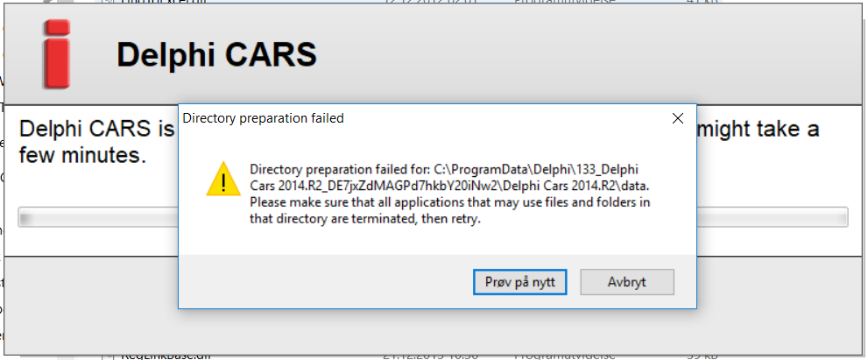868x360 pixels.
Task: Click the progress bar right of dialog
Action: [773, 216]
